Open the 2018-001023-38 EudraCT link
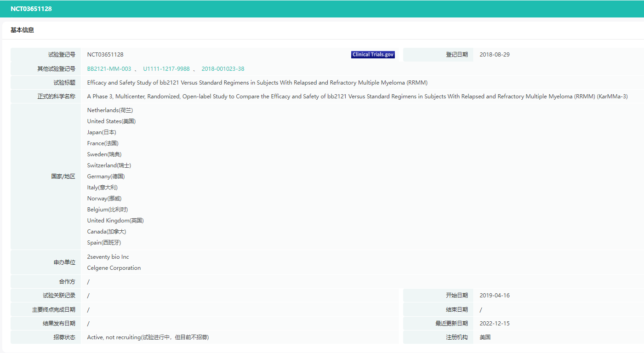This screenshot has height=353, width=644. click(x=223, y=69)
